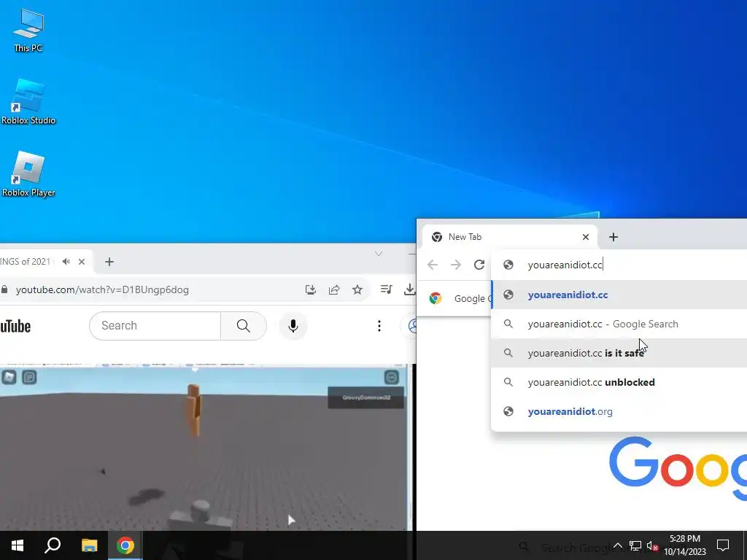Click omnibox with youareanidiot.cc text

point(619,265)
